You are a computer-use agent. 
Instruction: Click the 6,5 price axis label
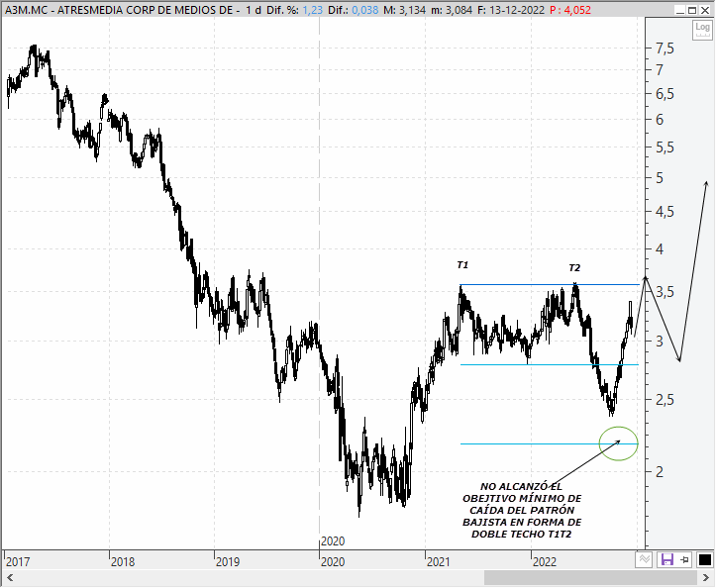point(665,94)
